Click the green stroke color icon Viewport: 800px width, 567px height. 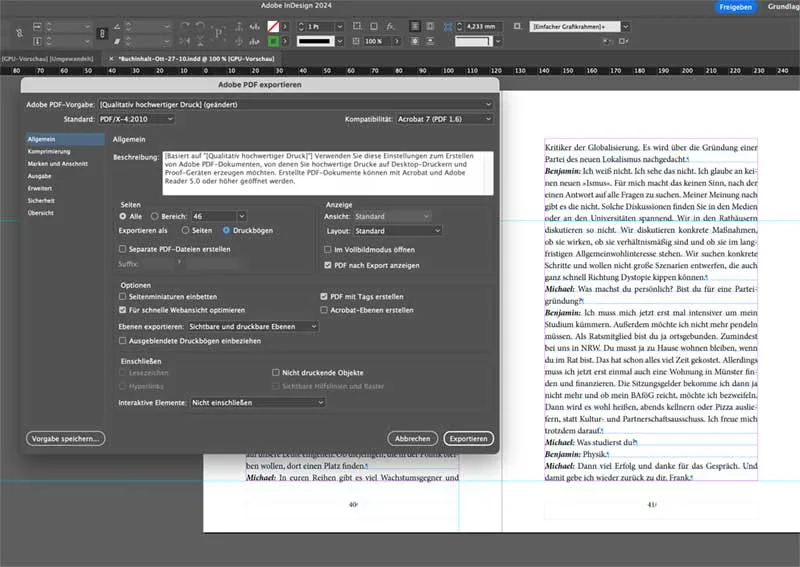[x=273, y=41]
